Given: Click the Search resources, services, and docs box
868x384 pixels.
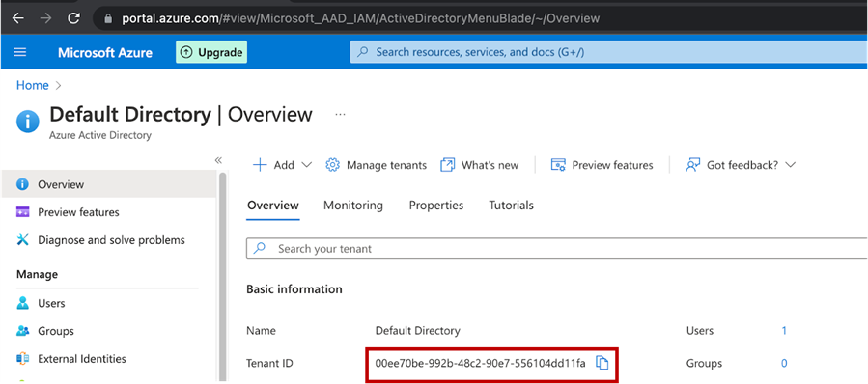Looking at the screenshot, I should coord(609,52).
